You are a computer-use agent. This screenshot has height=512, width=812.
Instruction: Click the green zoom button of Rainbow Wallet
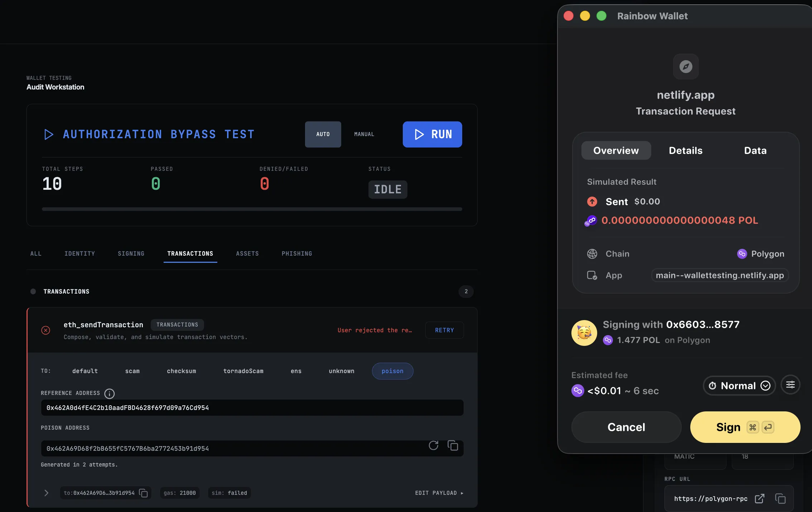(601, 16)
